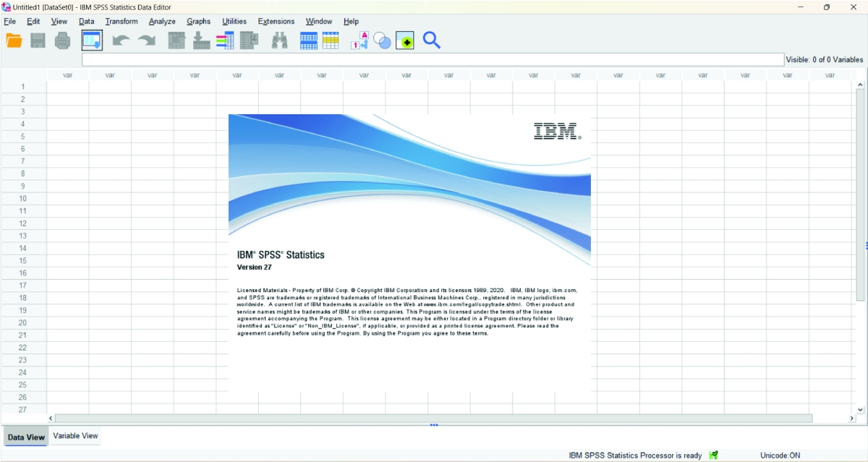Switch to the Variable View tab
Screen dimensions: 868x462
coord(75,437)
